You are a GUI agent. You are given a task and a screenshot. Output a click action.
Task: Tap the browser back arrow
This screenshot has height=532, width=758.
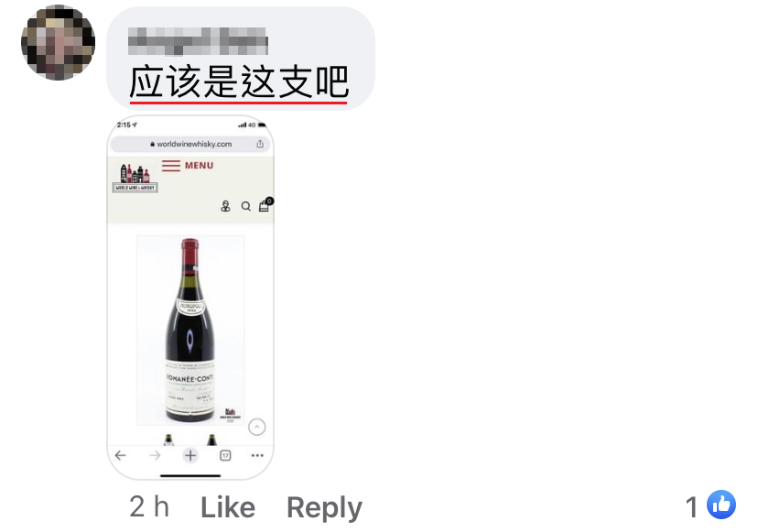click(120, 455)
